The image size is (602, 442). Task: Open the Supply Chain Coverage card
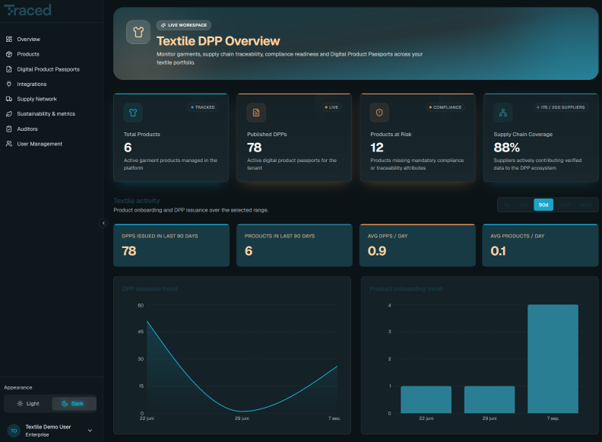tap(541, 137)
